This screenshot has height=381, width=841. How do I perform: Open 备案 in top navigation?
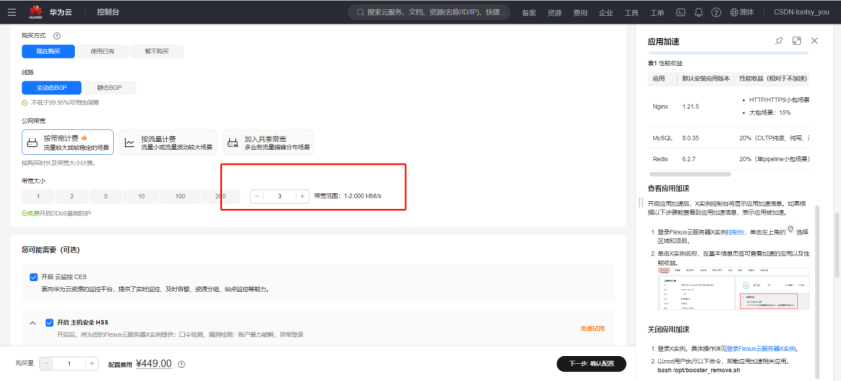(529, 13)
